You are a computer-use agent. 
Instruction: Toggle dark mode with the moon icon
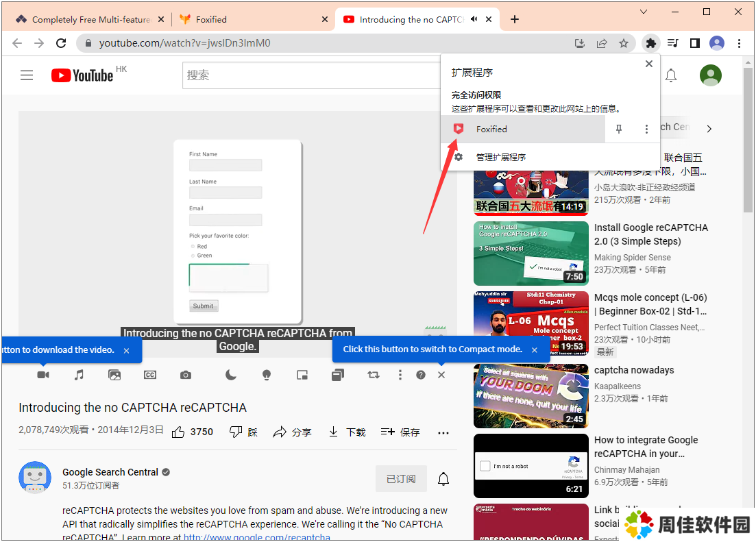tap(231, 375)
